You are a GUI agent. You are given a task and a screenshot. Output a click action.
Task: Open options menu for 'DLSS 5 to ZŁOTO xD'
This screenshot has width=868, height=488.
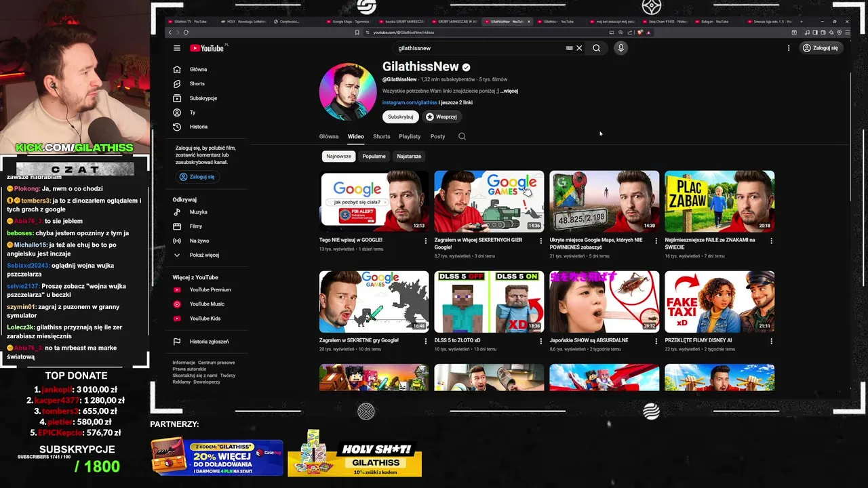(540, 341)
